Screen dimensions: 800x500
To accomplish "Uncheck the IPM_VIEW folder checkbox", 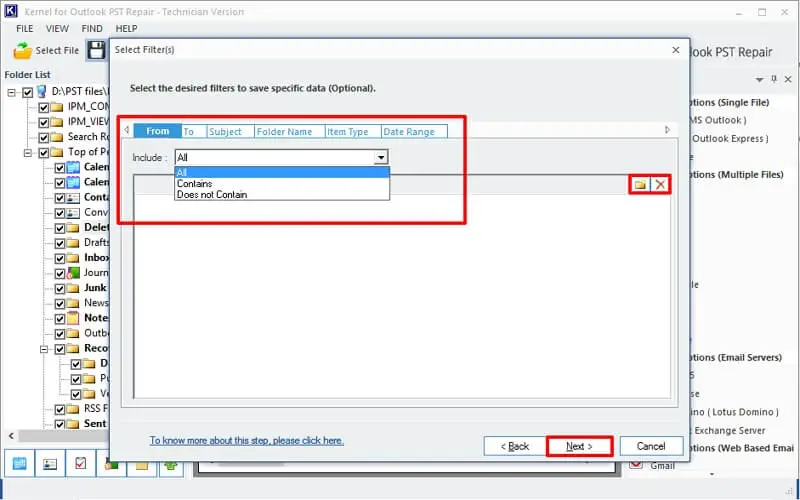I will click(44, 122).
